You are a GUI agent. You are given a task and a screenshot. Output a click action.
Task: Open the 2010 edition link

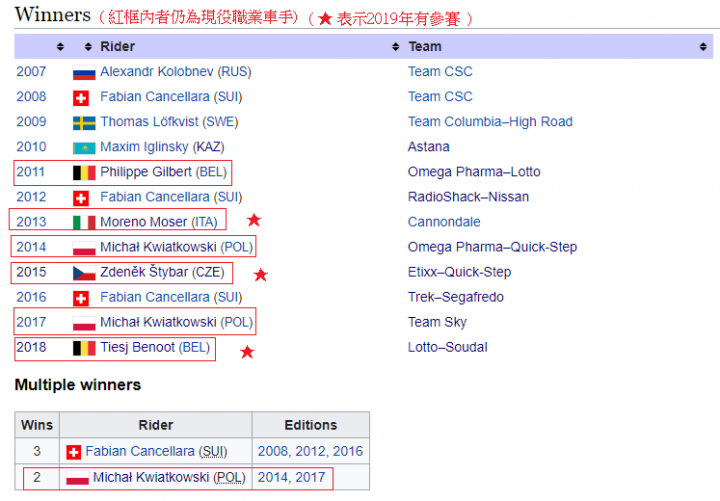pyautogui.click(x=31, y=147)
